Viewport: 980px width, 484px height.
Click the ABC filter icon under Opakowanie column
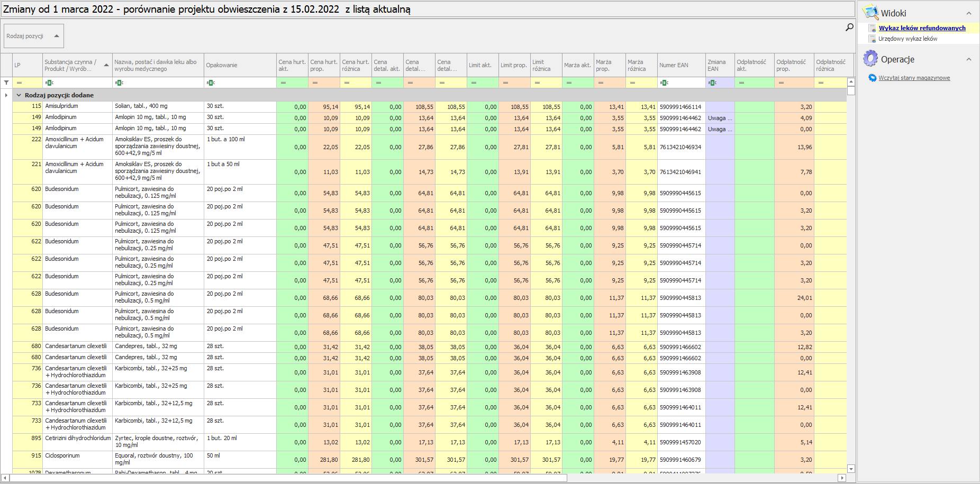point(211,83)
